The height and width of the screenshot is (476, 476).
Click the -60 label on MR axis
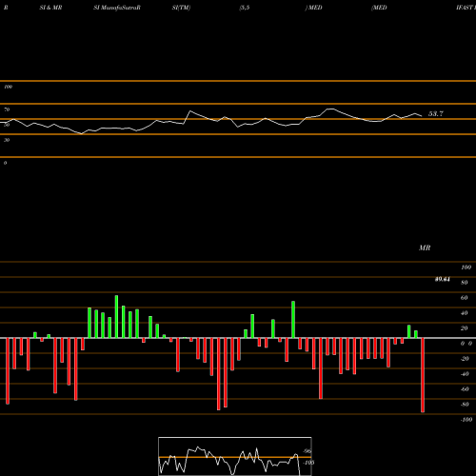click(x=465, y=389)
